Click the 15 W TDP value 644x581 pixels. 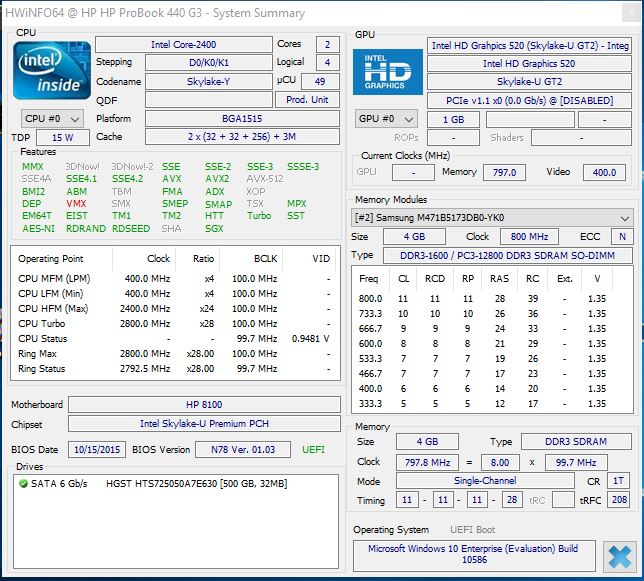point(63,138)
